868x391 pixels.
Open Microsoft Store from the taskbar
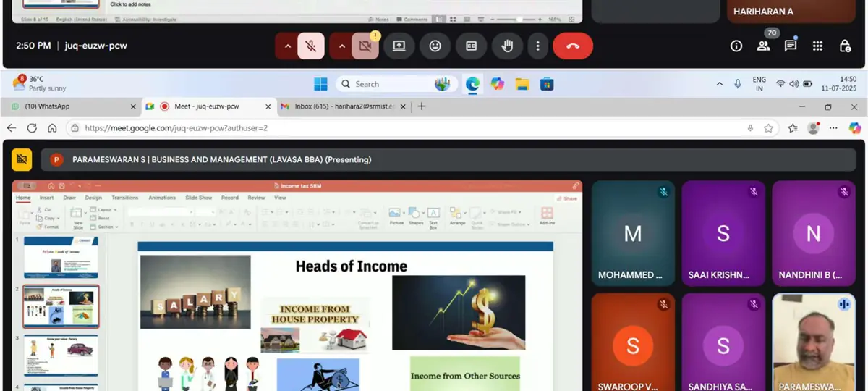547,84
